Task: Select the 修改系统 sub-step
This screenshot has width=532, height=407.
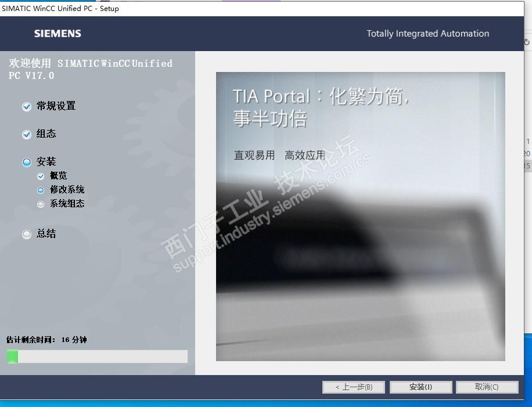Action: [67, 190]
